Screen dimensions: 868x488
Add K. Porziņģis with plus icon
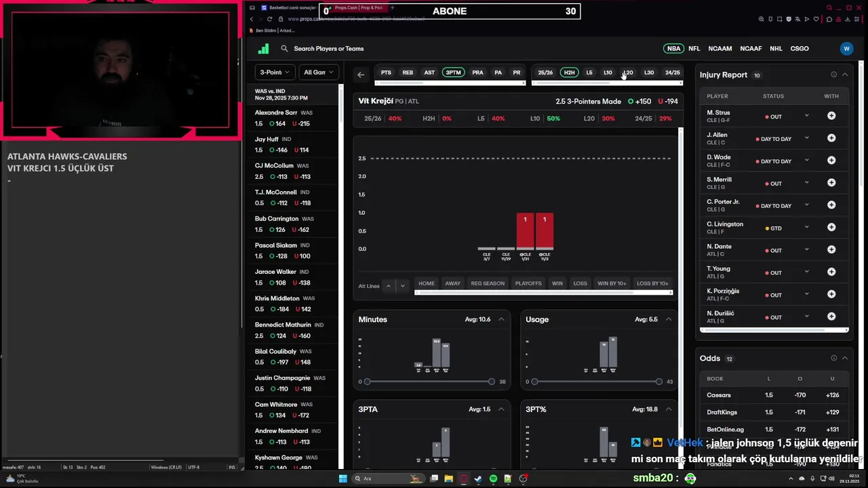[x=831, y=295]
